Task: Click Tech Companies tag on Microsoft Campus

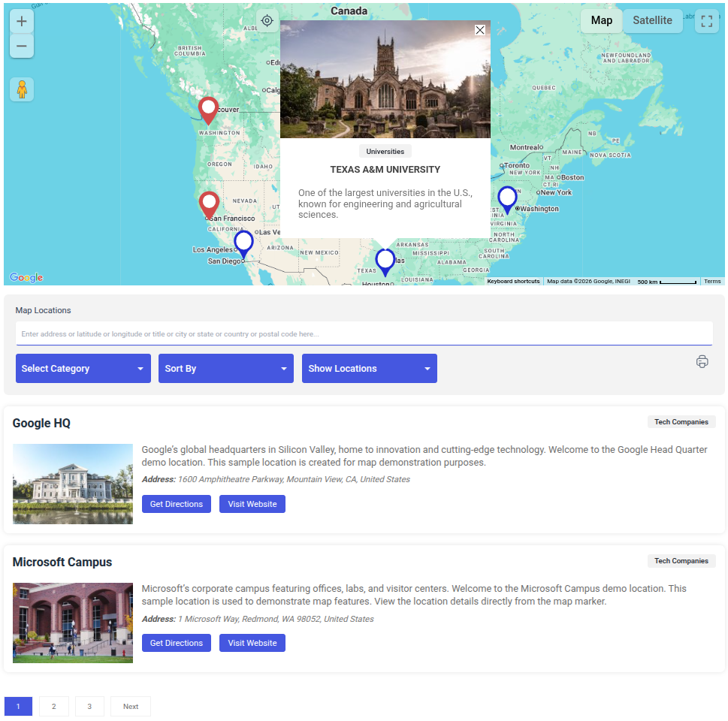Action: [681, 561]
